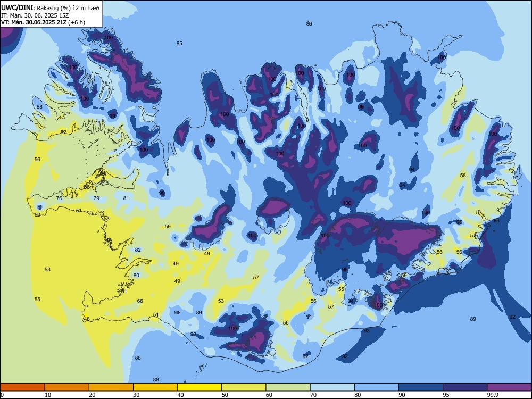
Task: Pick the pale green 60–70 legend swatch
Action: pos(288,387)
